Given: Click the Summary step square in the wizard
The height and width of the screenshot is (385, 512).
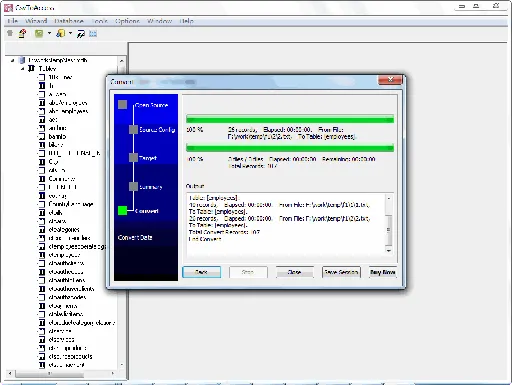Looking at the screenshot, I should point(133,187).
